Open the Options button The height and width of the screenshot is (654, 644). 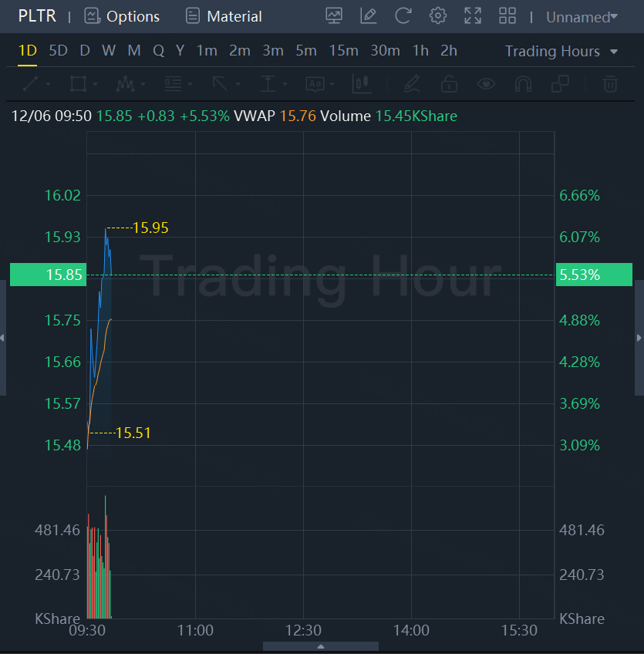pyautogui.click(x=122, y=16)
